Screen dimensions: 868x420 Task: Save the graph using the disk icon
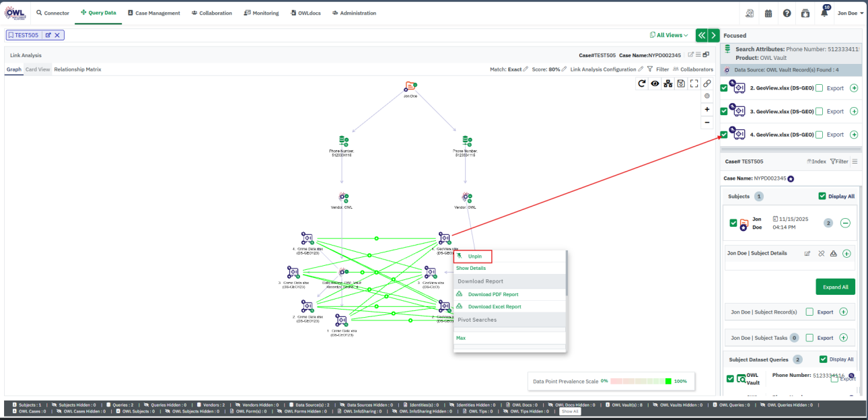coord(681,83)
